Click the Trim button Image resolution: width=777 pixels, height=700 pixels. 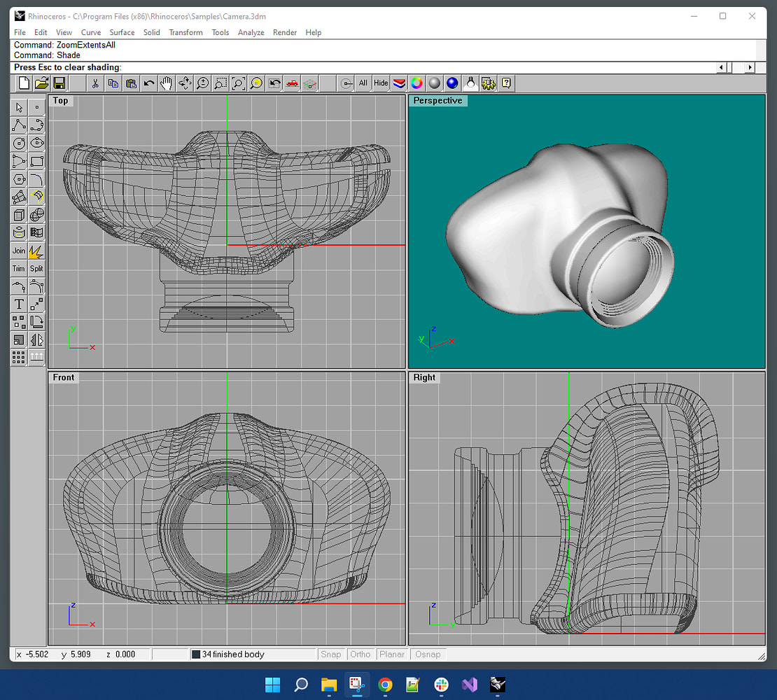pyautogui.click(x=19, y=269)
